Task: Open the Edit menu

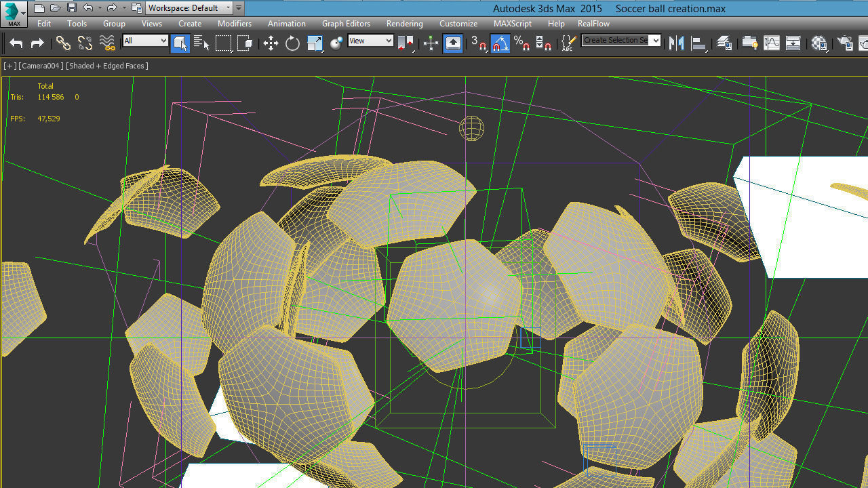Action: point(44,23)
